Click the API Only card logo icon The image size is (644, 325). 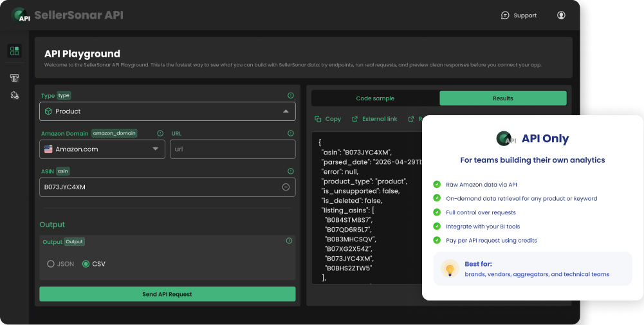[x=506, y=138]
